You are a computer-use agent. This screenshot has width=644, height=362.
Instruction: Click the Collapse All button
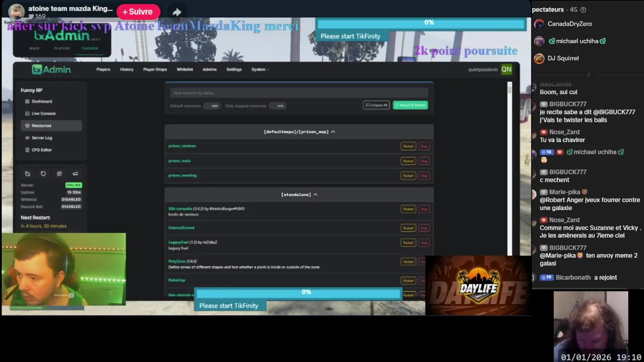click(x=376, y=105)
